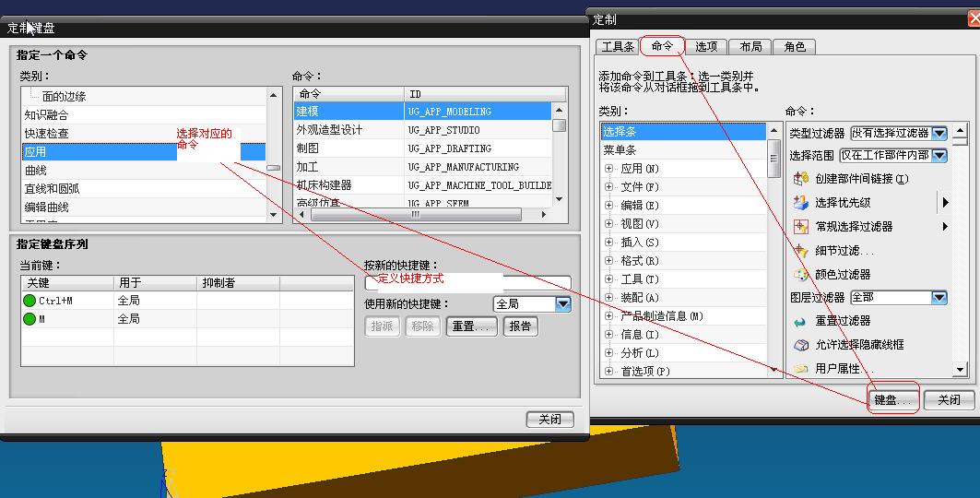
Task: Click the User Attributes (用户属性) icon
Action: pos(800,369)
